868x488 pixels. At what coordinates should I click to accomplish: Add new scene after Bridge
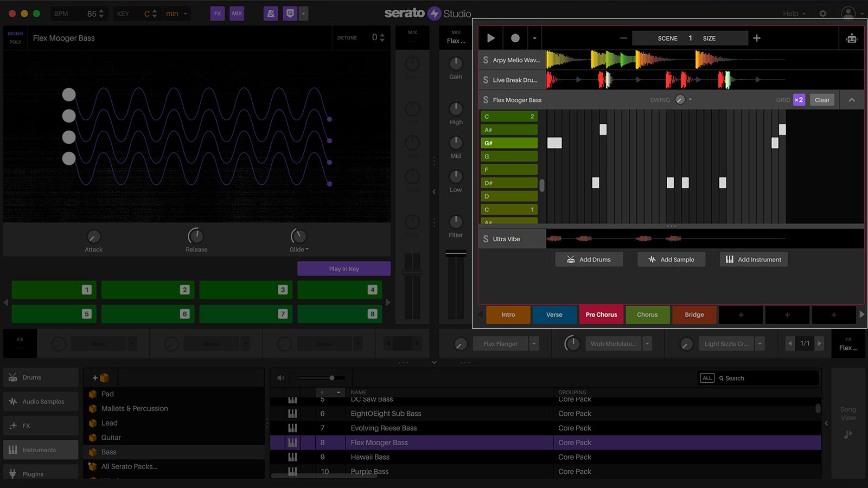(x=741, y=314)
